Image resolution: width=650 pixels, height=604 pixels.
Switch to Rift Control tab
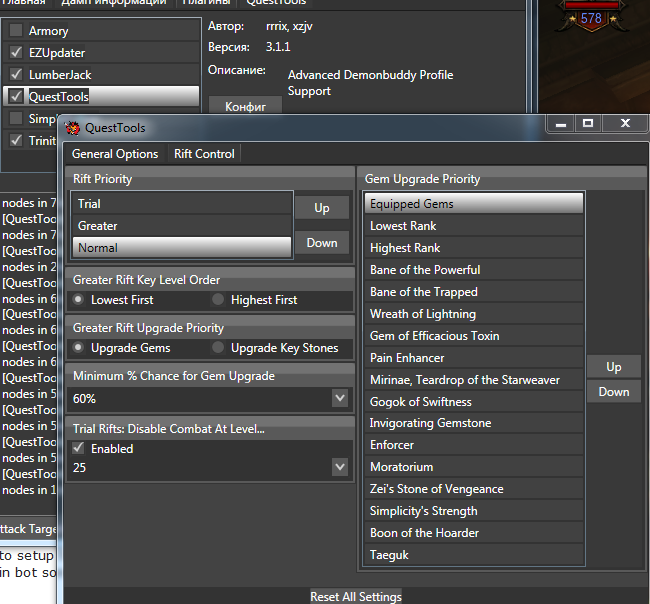pos(204,154)
